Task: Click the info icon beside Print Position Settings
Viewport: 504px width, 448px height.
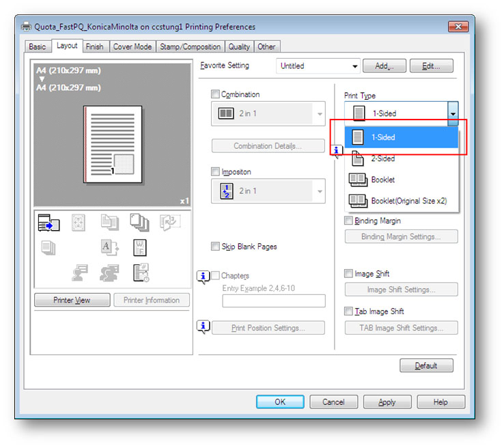Action: [203, 327]
